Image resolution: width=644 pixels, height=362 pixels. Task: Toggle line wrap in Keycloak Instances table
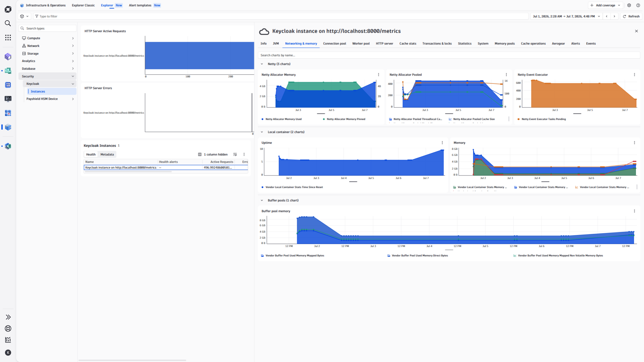235,154
